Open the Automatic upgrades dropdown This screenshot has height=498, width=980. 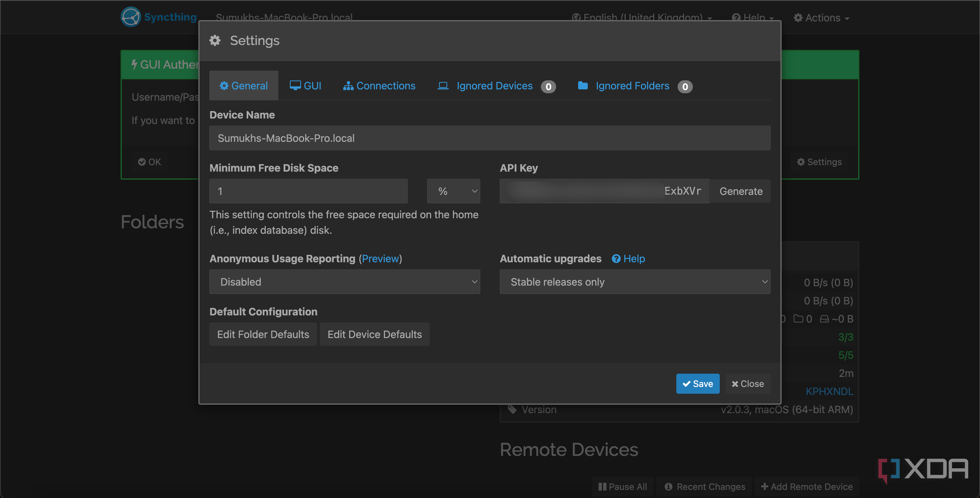635,282
